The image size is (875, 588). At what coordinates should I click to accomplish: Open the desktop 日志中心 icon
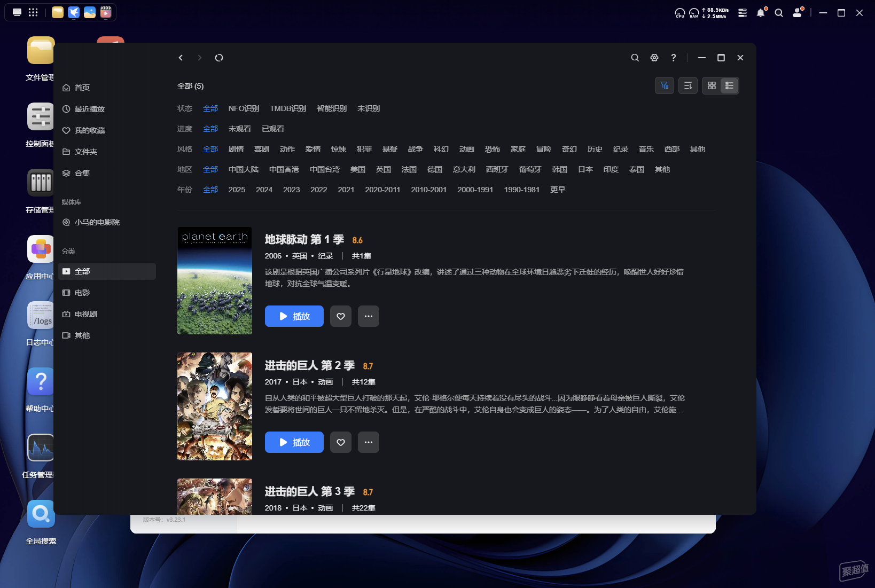(x=41, y=315)
